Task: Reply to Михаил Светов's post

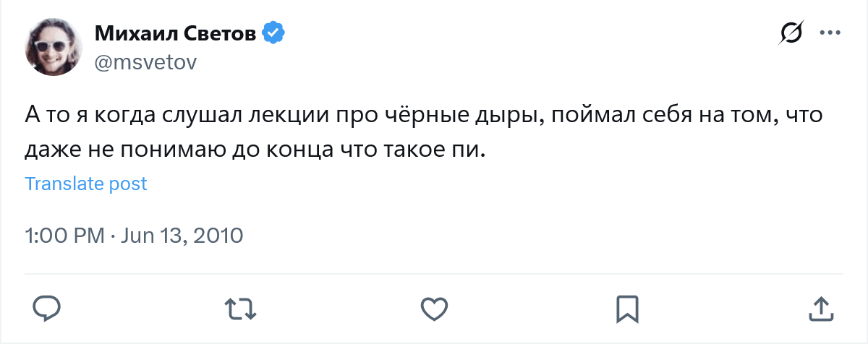Action: (47, 309)
